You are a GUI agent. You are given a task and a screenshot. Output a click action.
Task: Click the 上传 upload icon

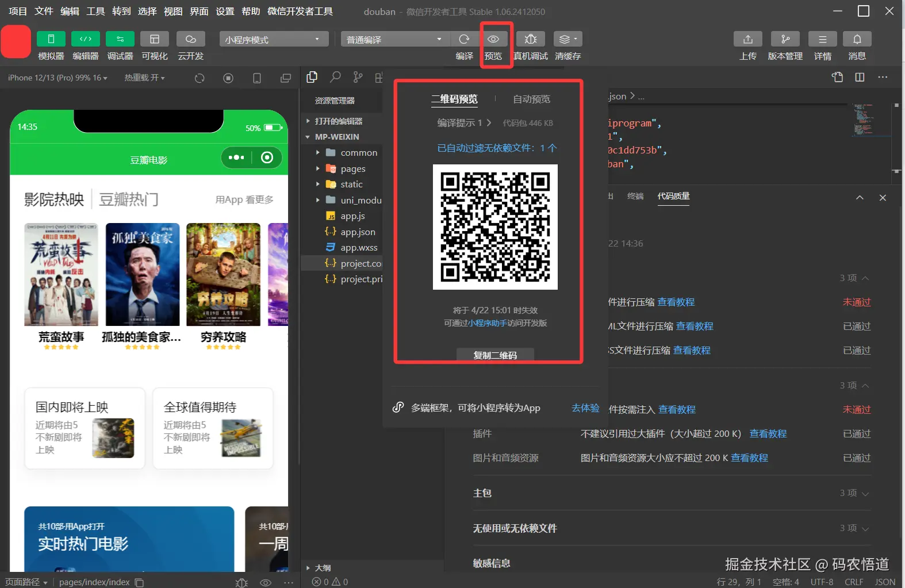tap(748, 39)
